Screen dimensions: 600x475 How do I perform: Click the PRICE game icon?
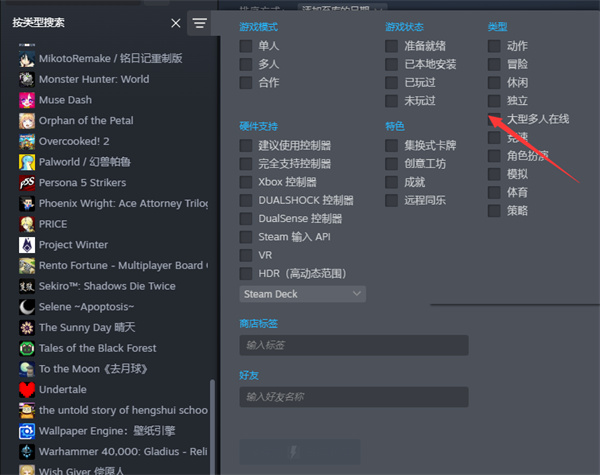pos(27,224)
